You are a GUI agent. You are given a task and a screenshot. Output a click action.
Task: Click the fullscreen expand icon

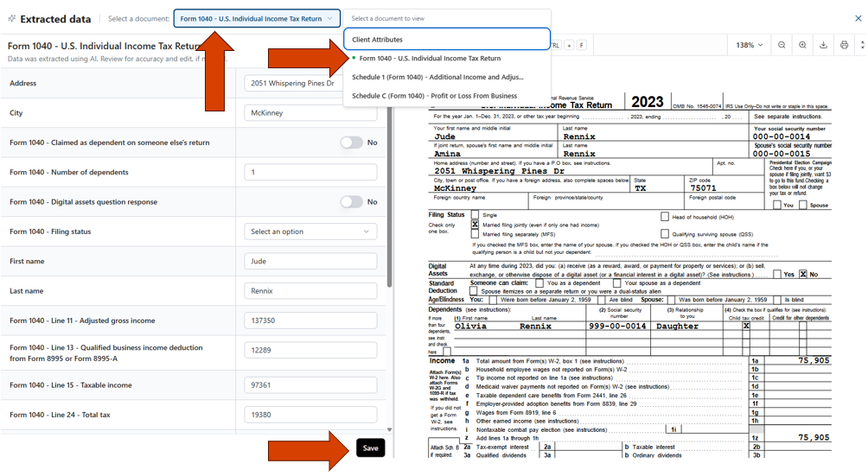pyautogui.click(x=862, y=45)
